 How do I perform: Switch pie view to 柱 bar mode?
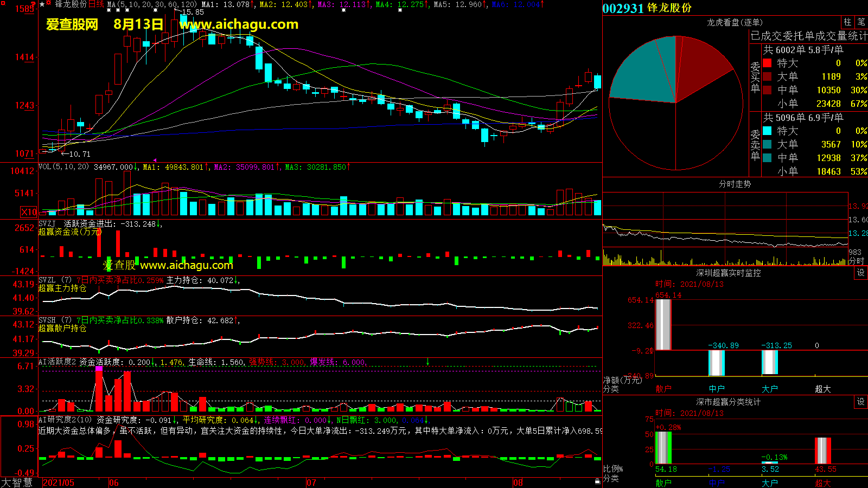point(847,22)
